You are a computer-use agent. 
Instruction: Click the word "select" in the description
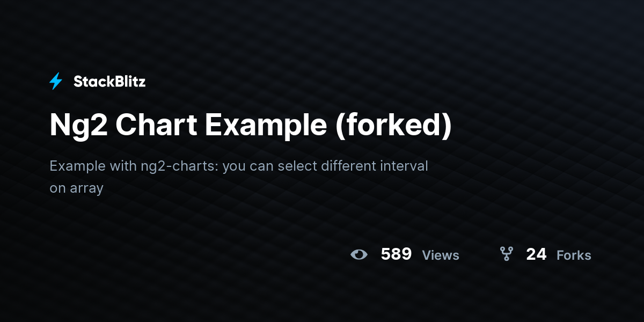[x=297, y=166]
